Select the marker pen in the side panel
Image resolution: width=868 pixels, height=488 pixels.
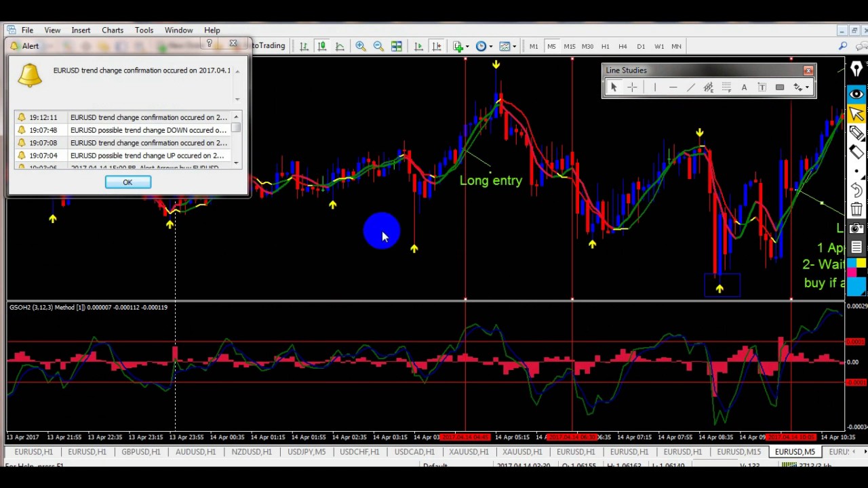pos(856,133)
